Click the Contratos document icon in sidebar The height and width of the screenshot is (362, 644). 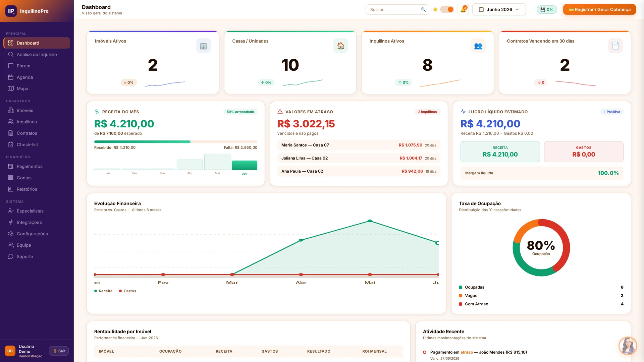click(11, 133)
